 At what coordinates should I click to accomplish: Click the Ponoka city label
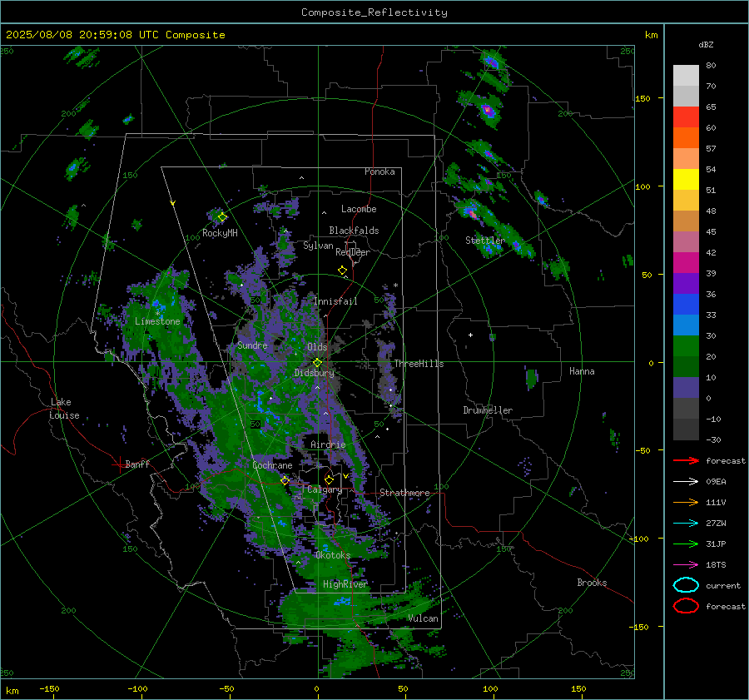point(379,171)
